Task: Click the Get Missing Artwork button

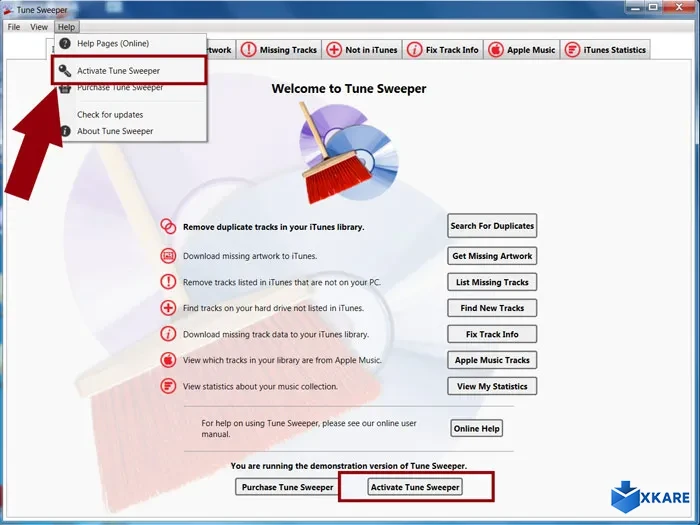Action: pos(492,256)
